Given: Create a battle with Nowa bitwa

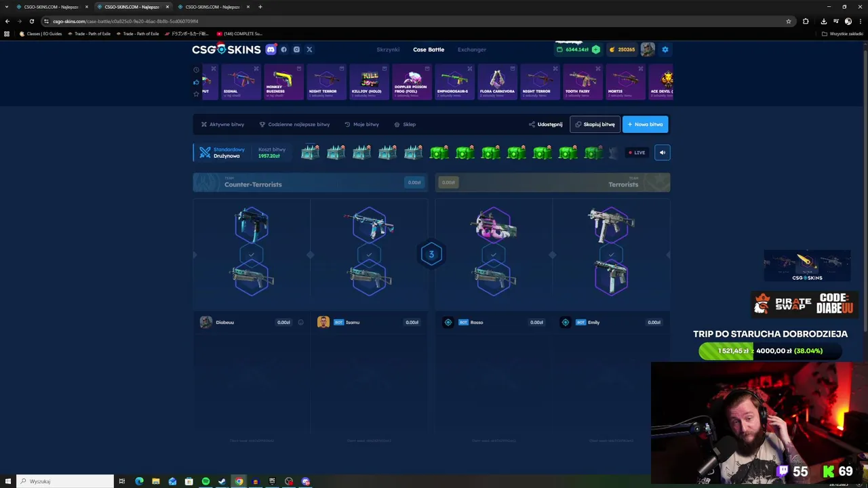Looking at the screenshot, I should (645, 125).
